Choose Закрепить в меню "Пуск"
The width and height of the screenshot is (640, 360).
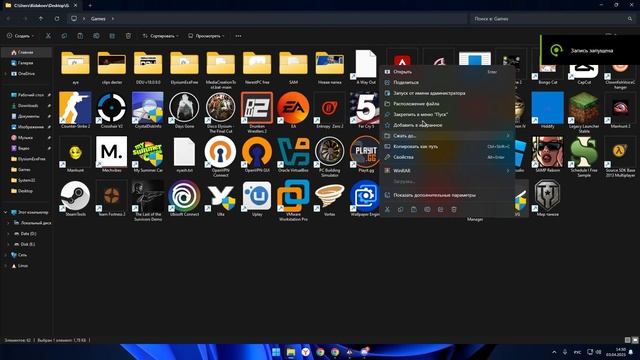(x=447, y=114)
